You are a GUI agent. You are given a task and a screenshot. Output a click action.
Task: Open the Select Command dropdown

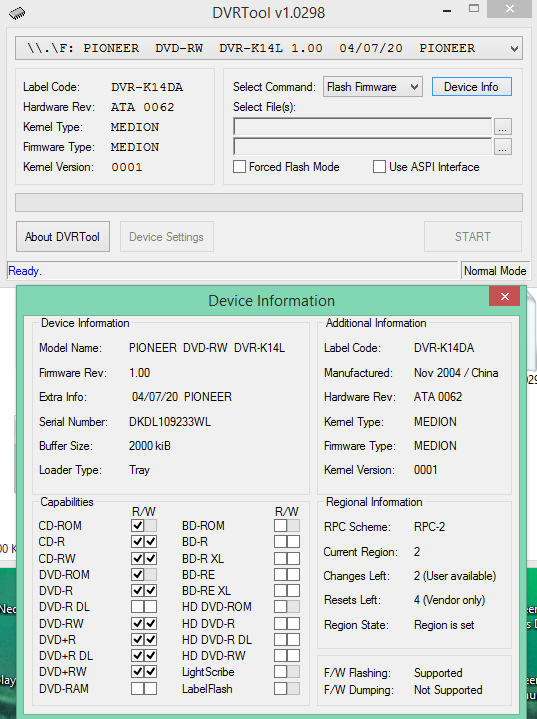coord(373,87)
